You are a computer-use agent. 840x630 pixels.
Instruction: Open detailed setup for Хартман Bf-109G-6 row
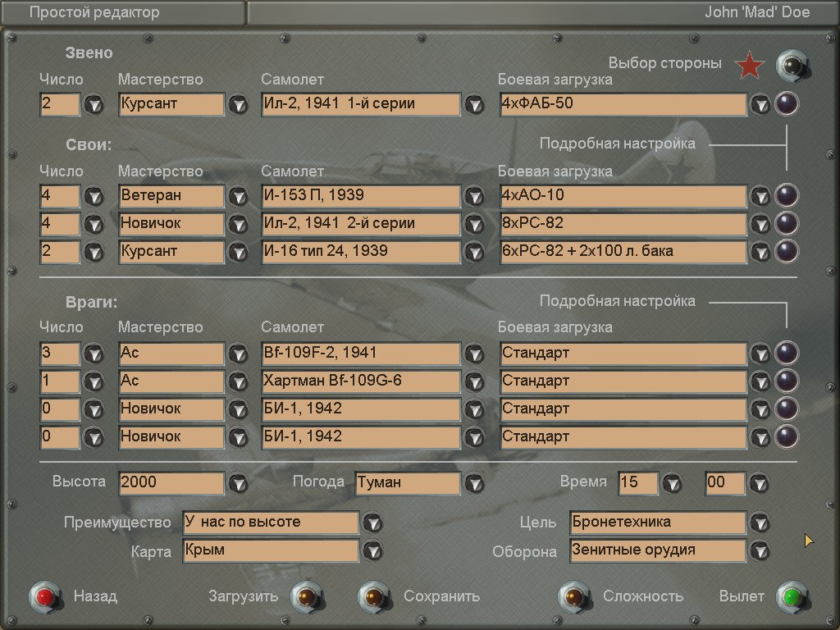click(787, 381)
